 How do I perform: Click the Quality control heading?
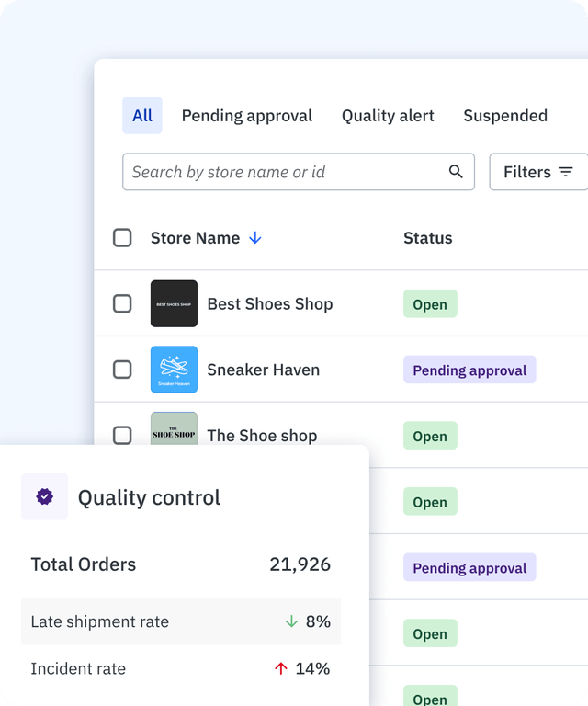coord(149,497)
